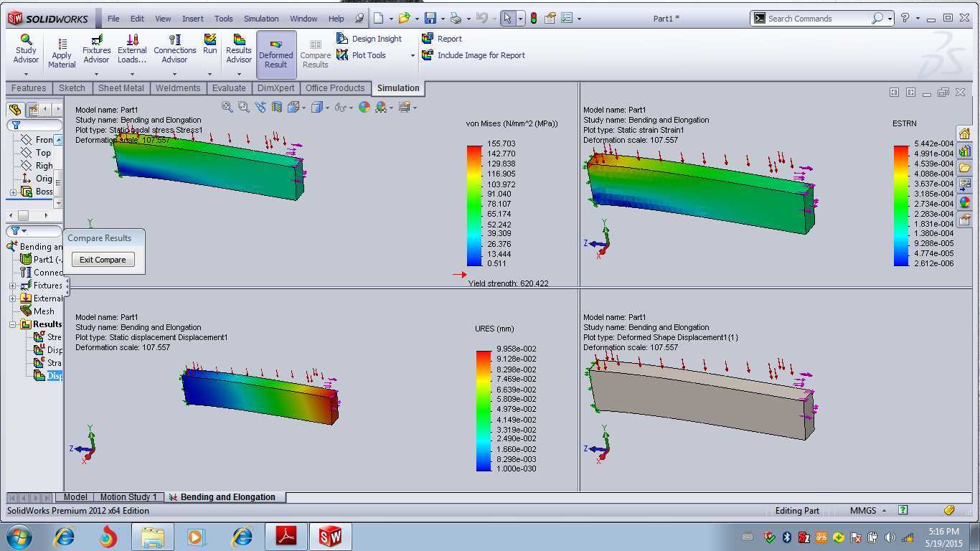This screenshot has width=980, height=551.
Task: Click Zoom to Fit in view toolbar
Action: coord(227,107)
